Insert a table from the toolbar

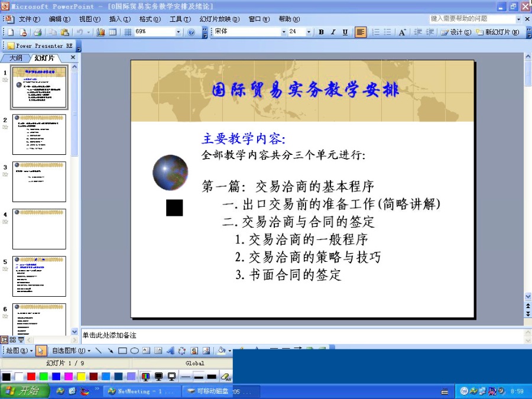pyautogui.click(x=113, y=33)
